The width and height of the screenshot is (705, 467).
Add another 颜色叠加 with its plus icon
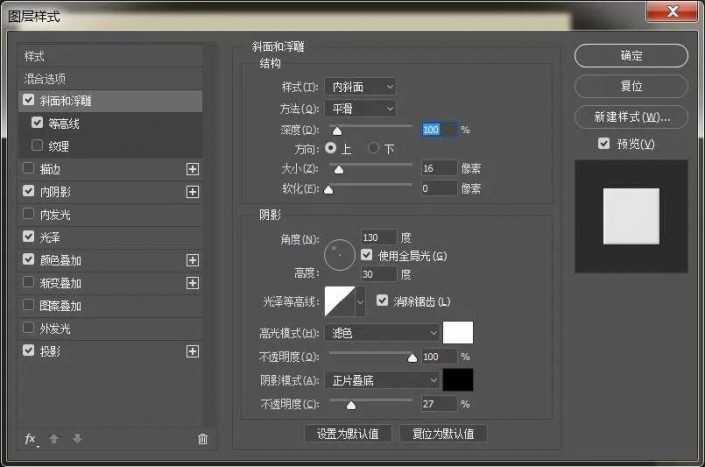click(193, 260)
